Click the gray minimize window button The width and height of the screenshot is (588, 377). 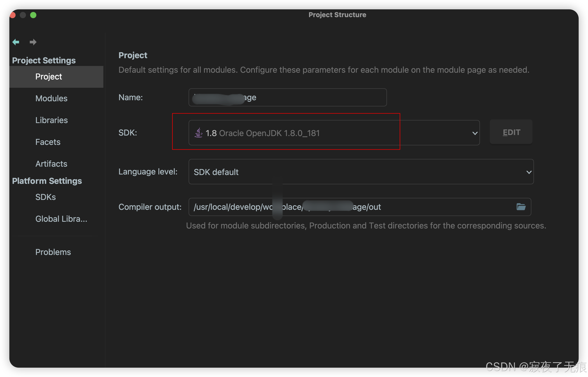[x=23, y=15]
